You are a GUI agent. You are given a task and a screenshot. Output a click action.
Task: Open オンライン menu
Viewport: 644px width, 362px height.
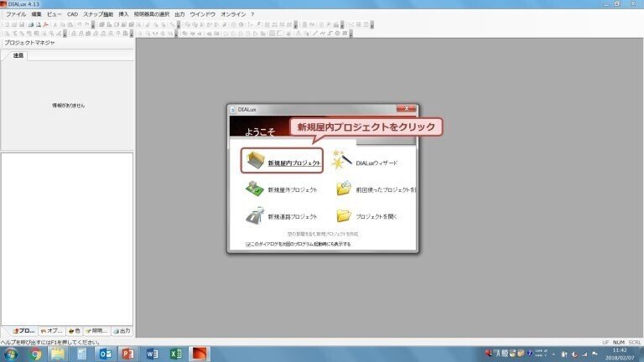pos(233,14)
